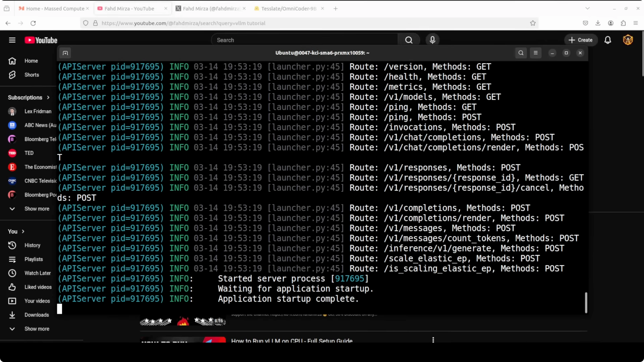This screenshot has width=644, height=362.
Task: Expand Show more under Subscriptions
Action: click(x=37, y=209)
